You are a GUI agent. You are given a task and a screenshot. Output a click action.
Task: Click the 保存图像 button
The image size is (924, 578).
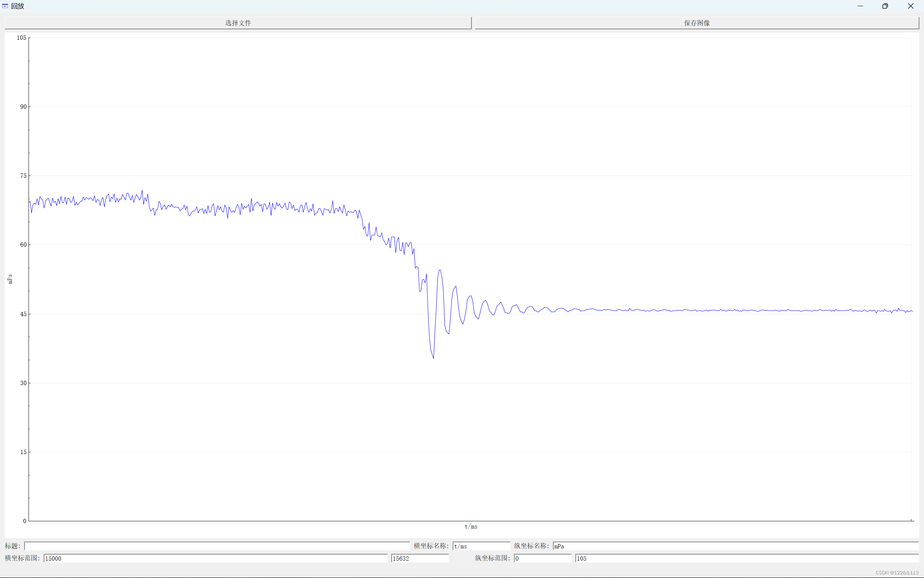(x=697, y=23)
